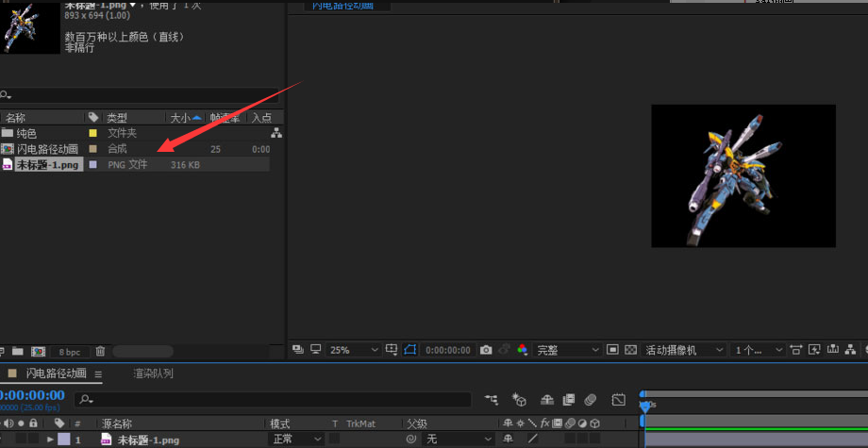The image size is (868, 448).
Task: Select the 闪电路径动画 composition in Project panel
Action: click(47, 149)
